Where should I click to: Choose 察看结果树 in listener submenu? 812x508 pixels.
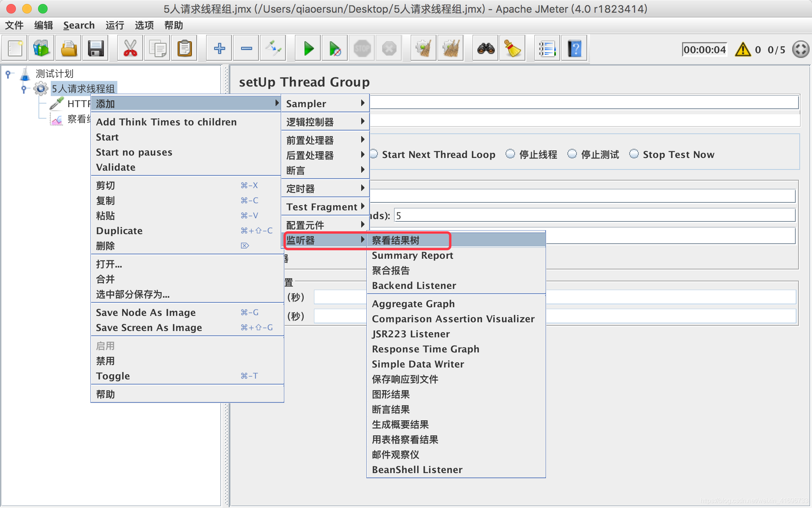click(x=456, y=240)
